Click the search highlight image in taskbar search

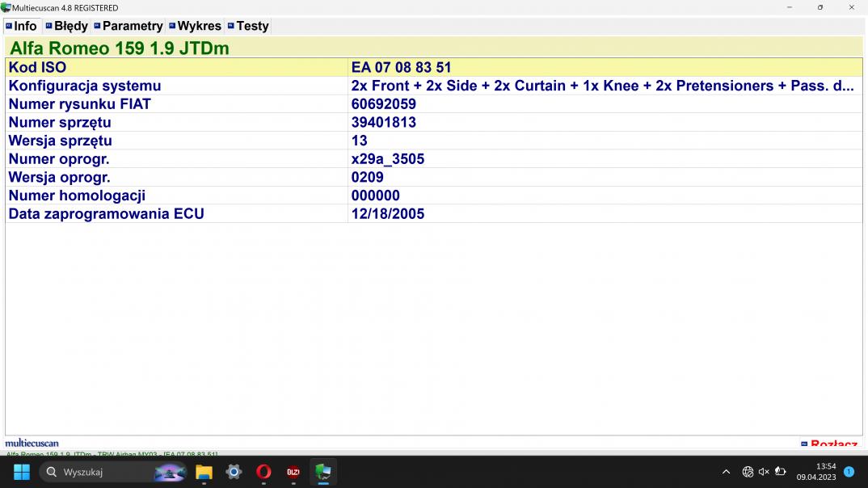170,472
